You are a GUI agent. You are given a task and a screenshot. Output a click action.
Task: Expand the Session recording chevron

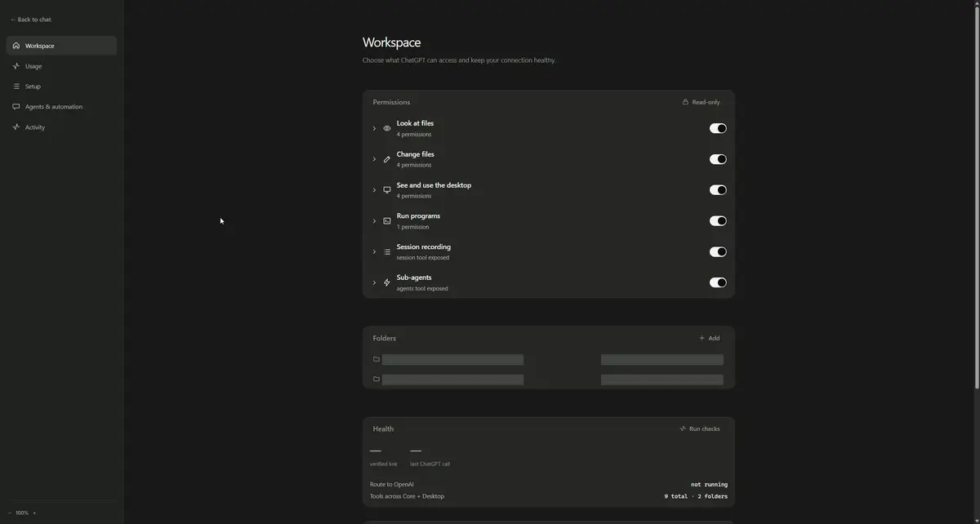374,252
